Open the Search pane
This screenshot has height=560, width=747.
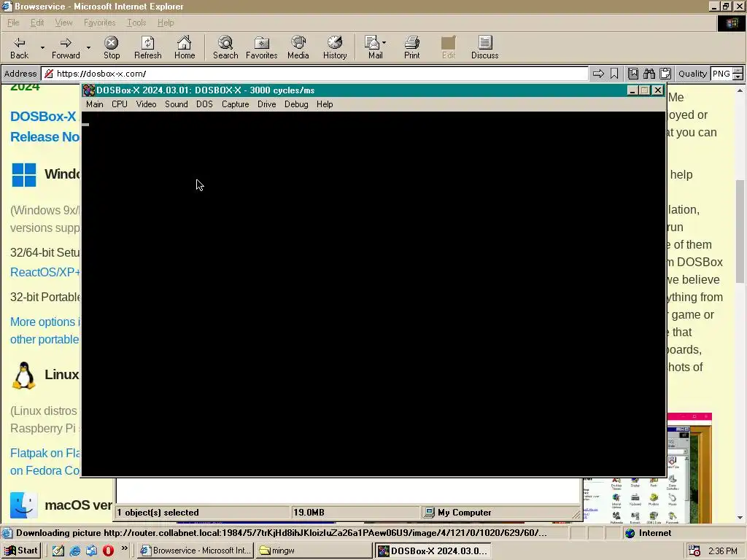(x=225, y=47)
